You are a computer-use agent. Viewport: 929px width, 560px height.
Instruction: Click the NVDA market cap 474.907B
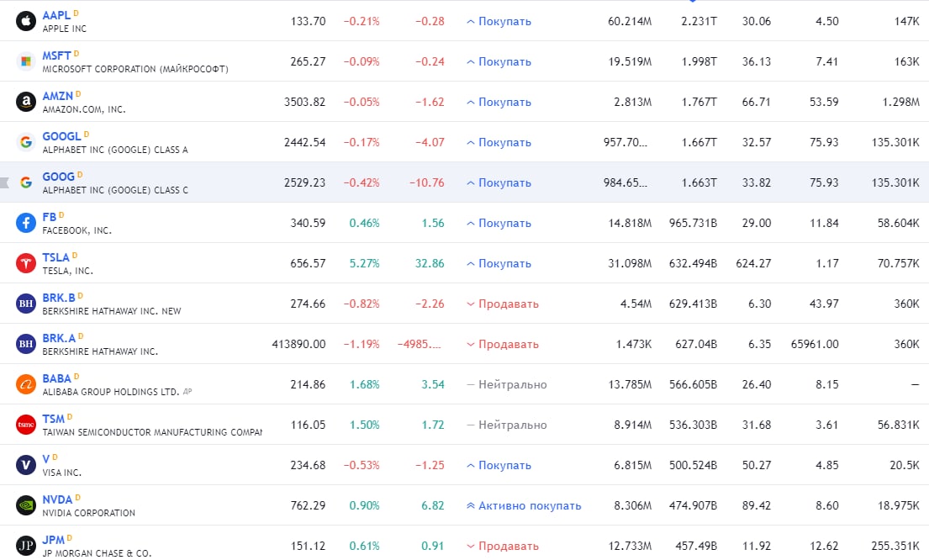(693, 505)
